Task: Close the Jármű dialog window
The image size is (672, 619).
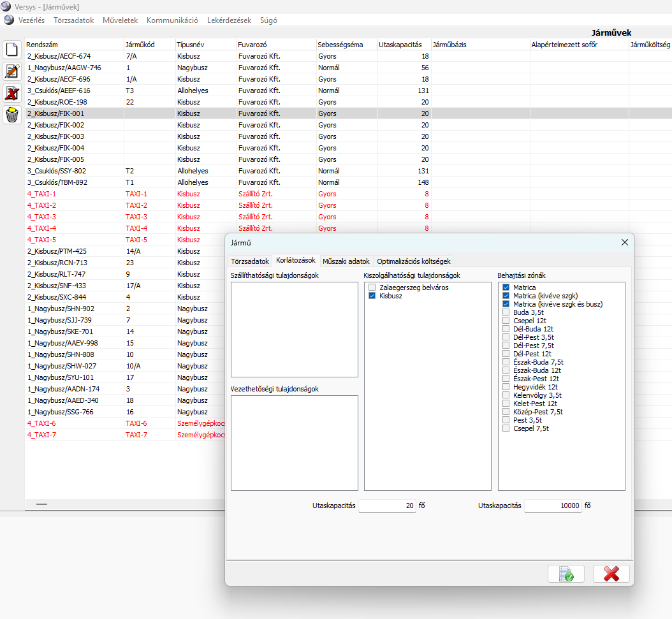Action: [625, 242]
